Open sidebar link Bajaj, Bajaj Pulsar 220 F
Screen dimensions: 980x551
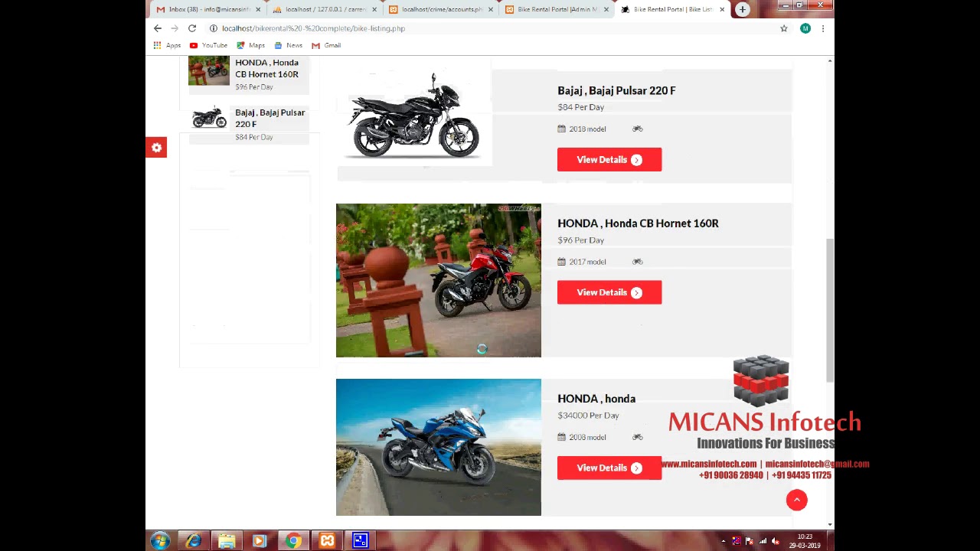270,118
